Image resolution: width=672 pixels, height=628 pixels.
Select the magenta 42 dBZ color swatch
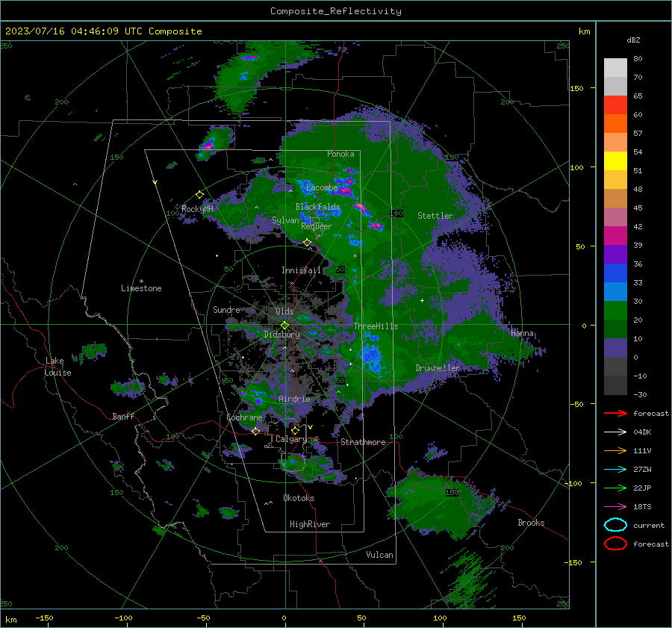[x=615, y=235]
